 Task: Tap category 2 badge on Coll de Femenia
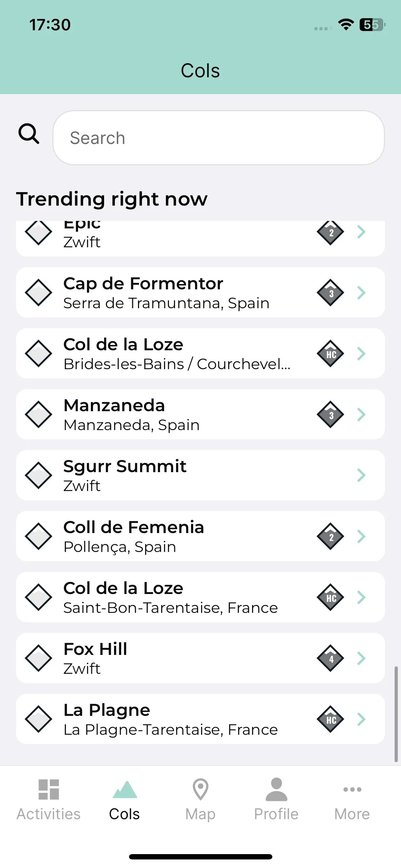click(x=330, y=536)
